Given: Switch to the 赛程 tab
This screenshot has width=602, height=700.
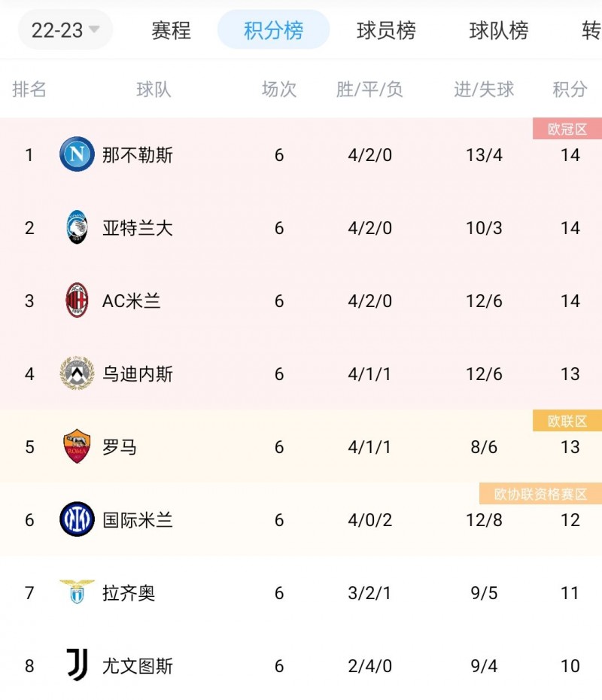Looking at the screenshot, I should [x=171, y=31].
